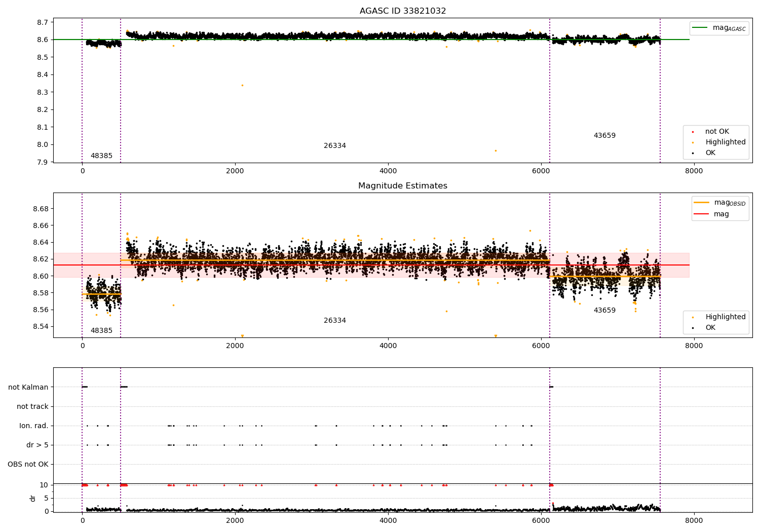Click OBSID label 43659 in Magnitude Estimates plot

click(x=604, y=311)
